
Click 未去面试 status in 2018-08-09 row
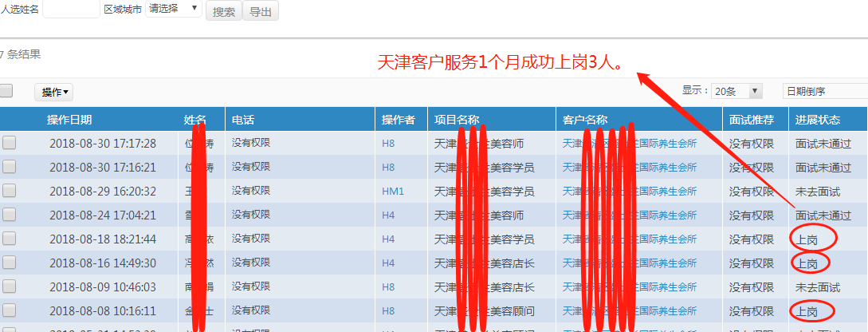(x=818, y=287)
